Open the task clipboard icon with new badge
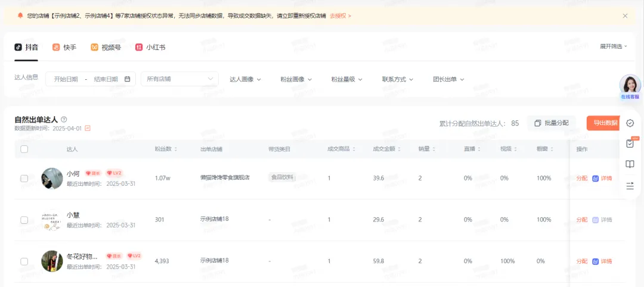Viewport: 644px width, 287px height. [630, 143]
